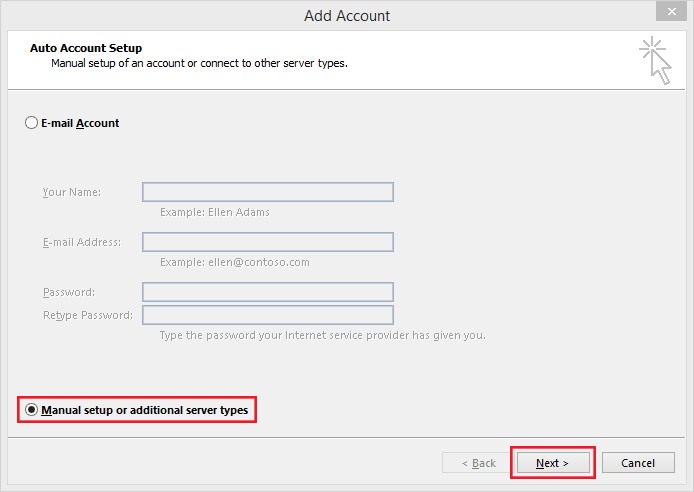Image resolution: width=694 pixels, height=492 pixels.
Task: Click the Your Name label
Action: point(72,192)
